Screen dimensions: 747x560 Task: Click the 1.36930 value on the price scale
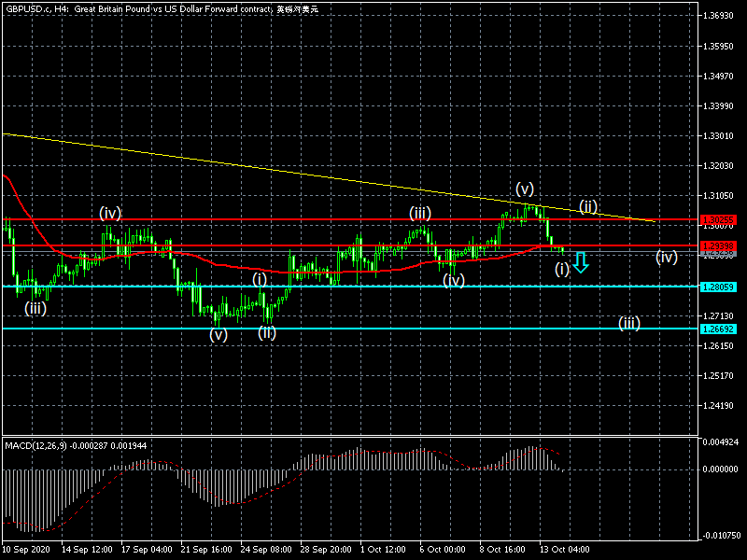pyautogui.click(x=719, y=16)
